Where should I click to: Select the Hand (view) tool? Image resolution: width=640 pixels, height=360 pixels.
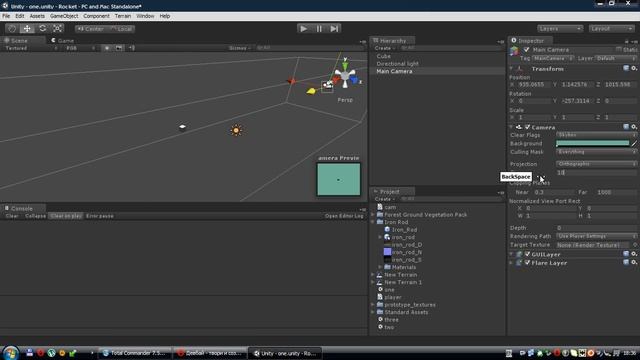[x=12, y=29]
